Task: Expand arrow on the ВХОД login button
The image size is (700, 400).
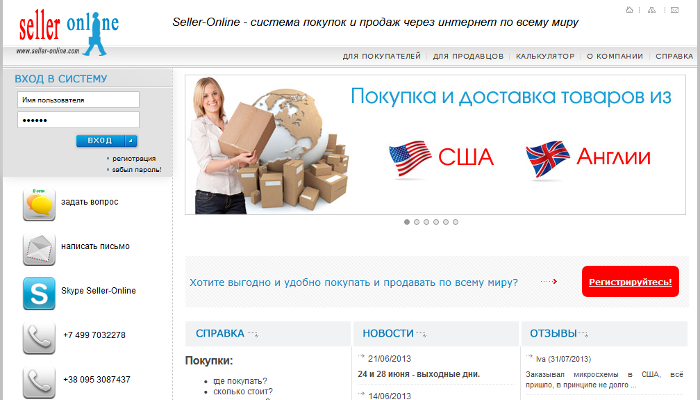Action: pos(131,141)
